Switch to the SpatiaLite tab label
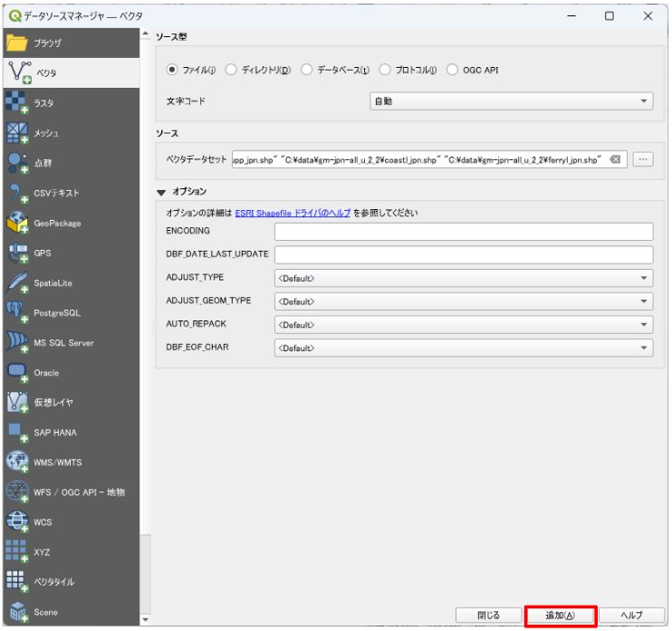The image size is (672, 631). 53,283
